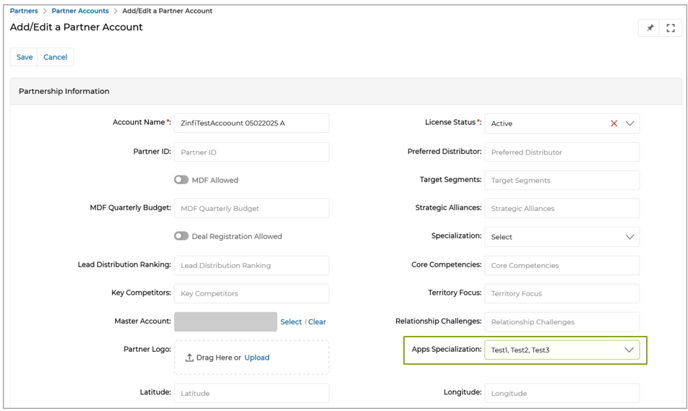Click the pin icon at top right
The image size is (688, 411).
(x=650, y=28)
